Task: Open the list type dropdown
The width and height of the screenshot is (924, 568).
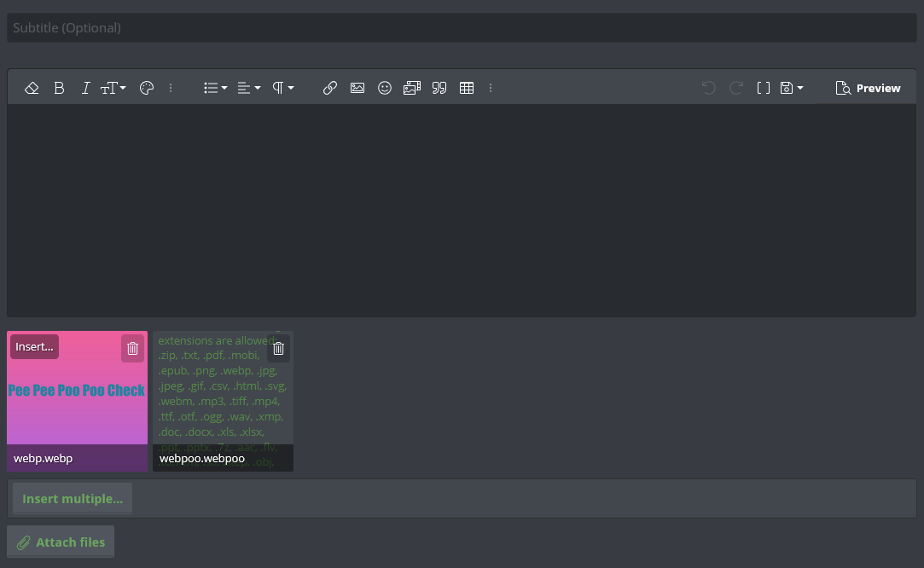Action: pos(216,88)
